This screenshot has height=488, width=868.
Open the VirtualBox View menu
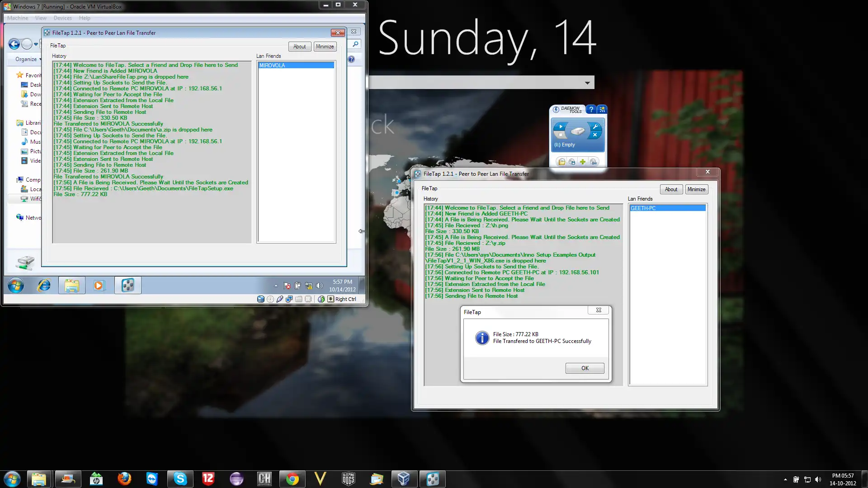click(x=41, y=18)
